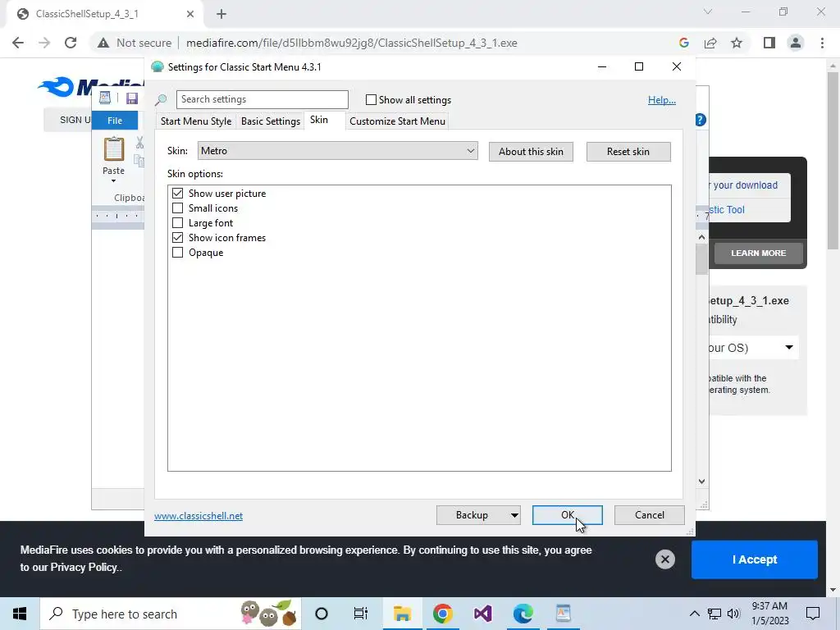This screenshot has width=840, height=630.
Task: Show hidden system tray icons chevron
Action: (694, 614)
